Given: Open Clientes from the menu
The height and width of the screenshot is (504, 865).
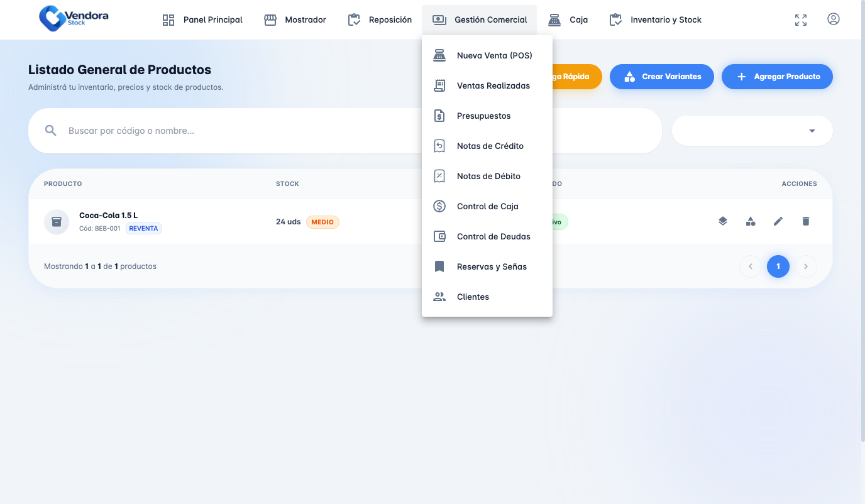Looking at the screenshot, I should coord(487,297).
